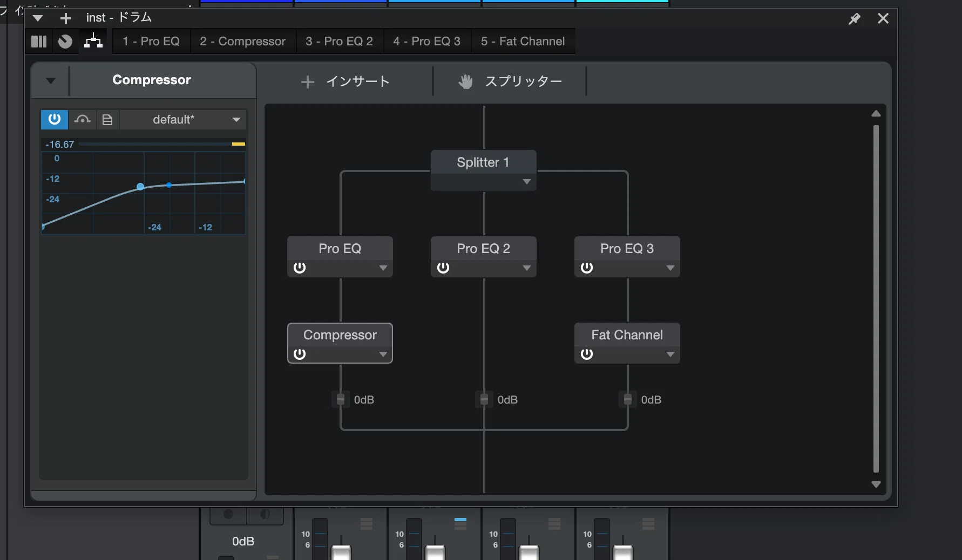This screenshot has height=560, width=962.
Task: Click the Fat Channel branch output level fader
Action: pos(628,400)
